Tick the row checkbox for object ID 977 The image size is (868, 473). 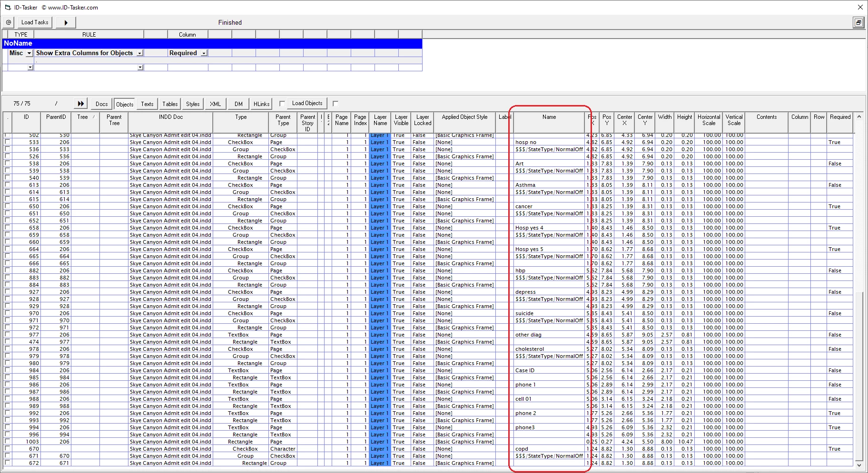click(7, 334)
